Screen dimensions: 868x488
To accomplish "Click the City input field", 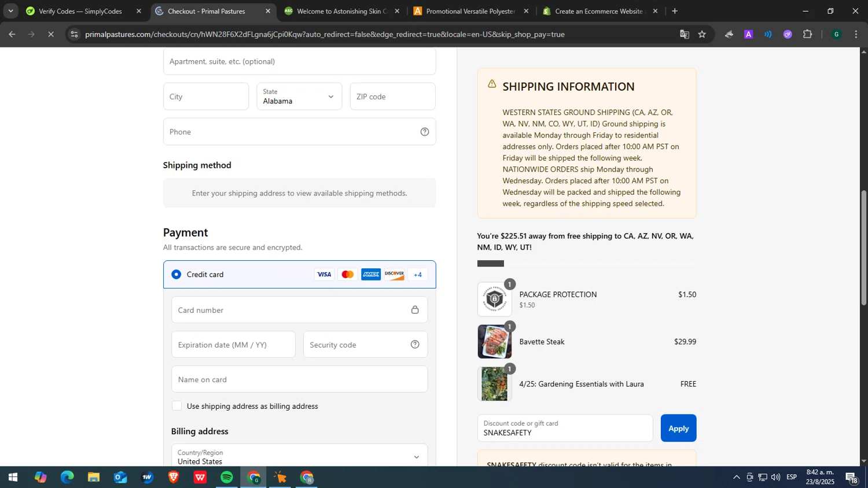I will (206, 97).
